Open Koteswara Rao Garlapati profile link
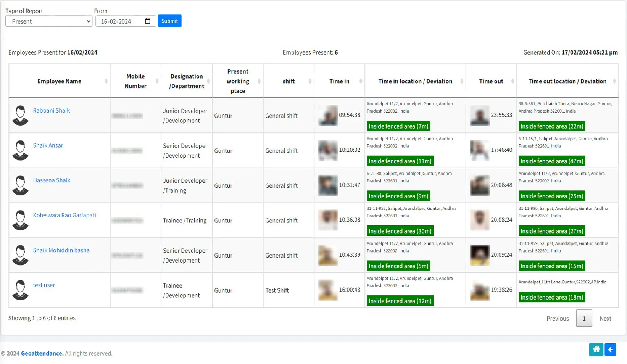 click(64, 215)
